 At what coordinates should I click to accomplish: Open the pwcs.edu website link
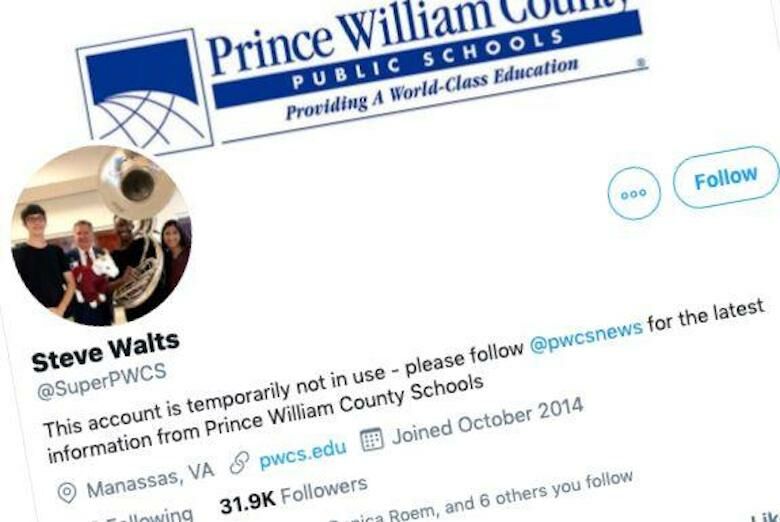coord(303,454)
